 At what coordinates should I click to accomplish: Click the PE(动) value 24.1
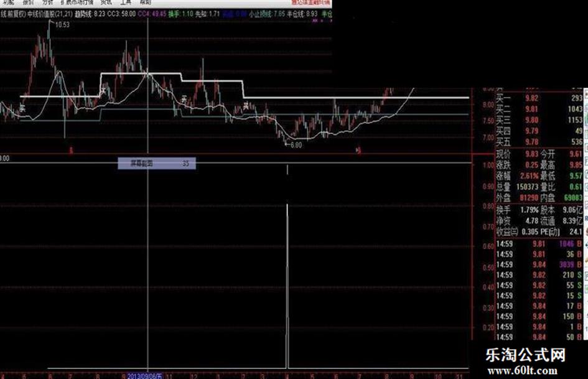click(576, 232)
